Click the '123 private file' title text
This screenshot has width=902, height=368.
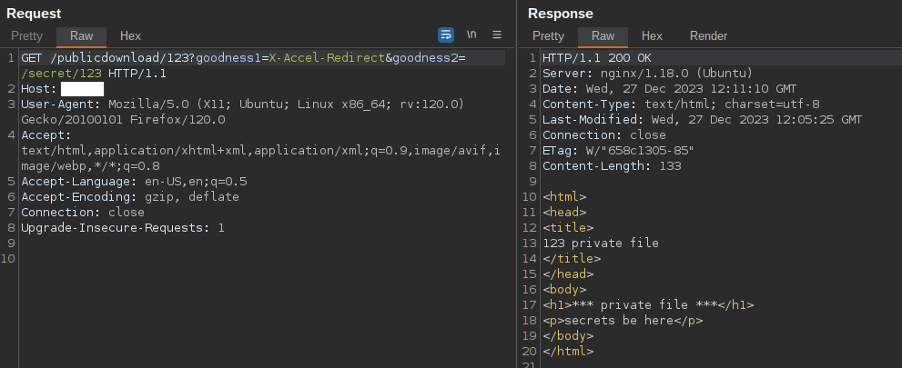(601, 243)
